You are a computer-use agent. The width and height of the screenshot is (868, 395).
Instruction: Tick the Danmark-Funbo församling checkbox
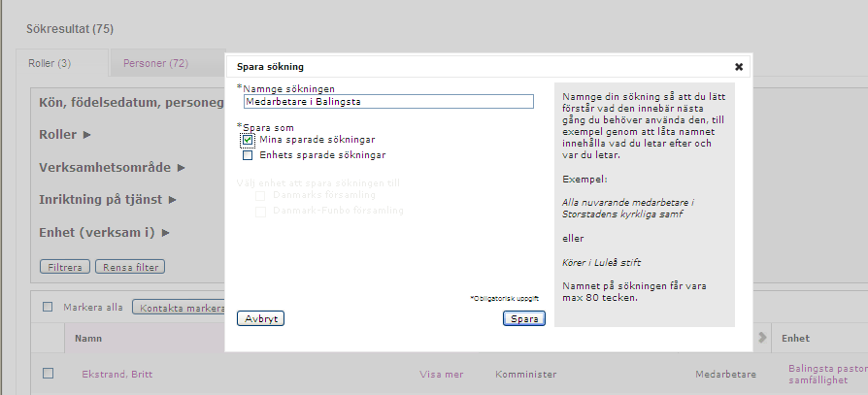pos(260,212)
